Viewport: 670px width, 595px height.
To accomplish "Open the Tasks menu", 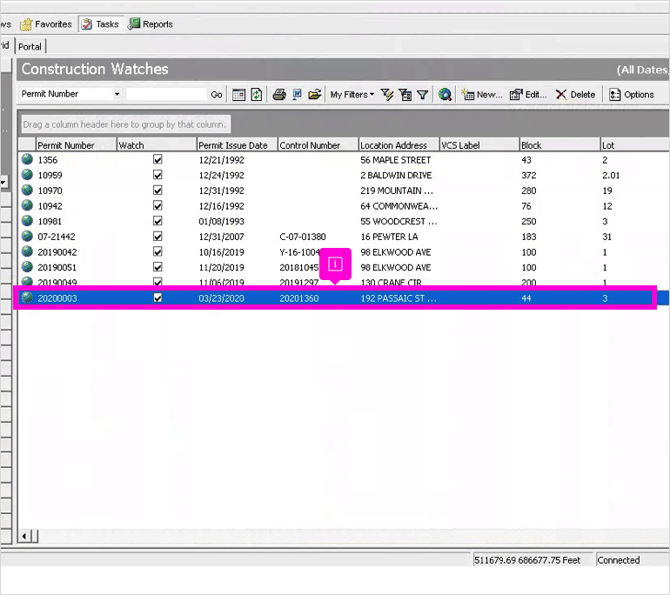I will click(x=101, y=24).
